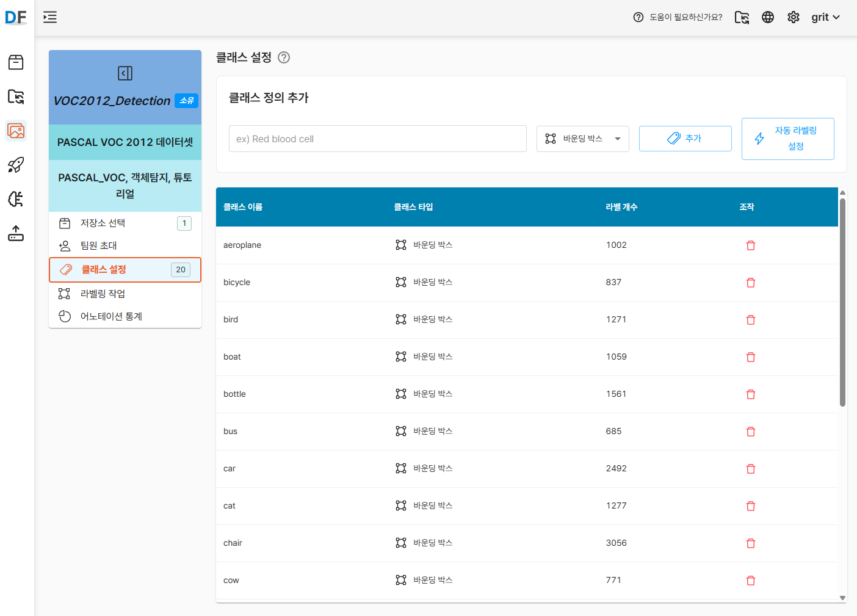
Task: Click the car class name
Action: click(230, 469)
